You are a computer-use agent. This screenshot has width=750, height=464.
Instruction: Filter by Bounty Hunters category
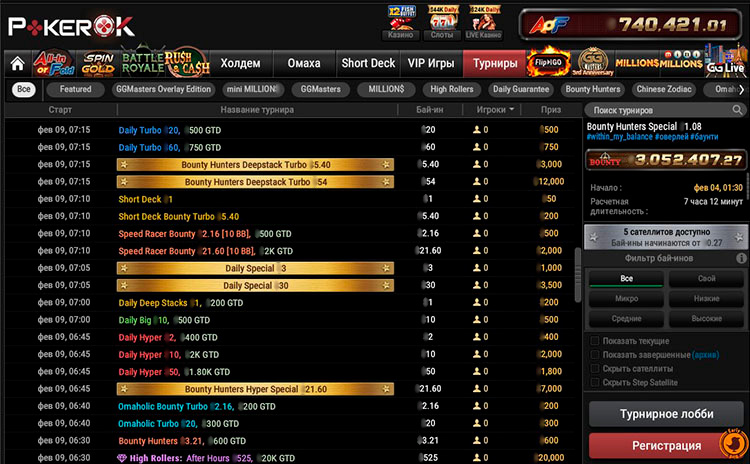coord(593,89)
